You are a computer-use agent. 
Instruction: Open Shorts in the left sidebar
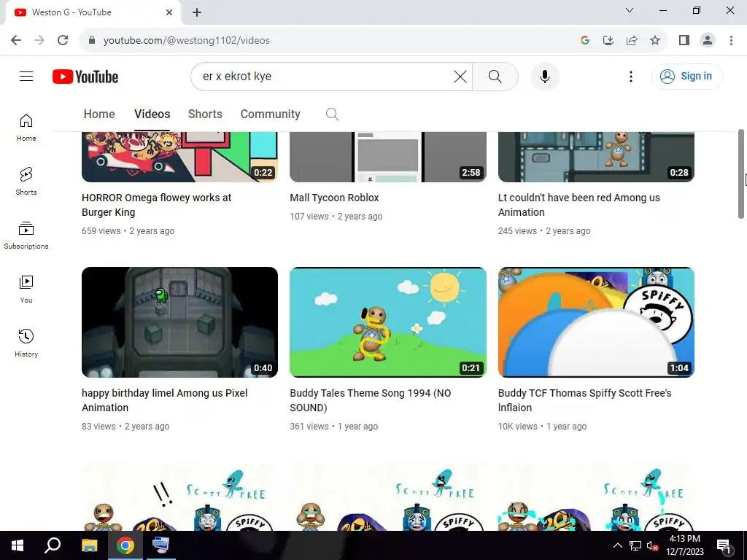pos(26,182)
